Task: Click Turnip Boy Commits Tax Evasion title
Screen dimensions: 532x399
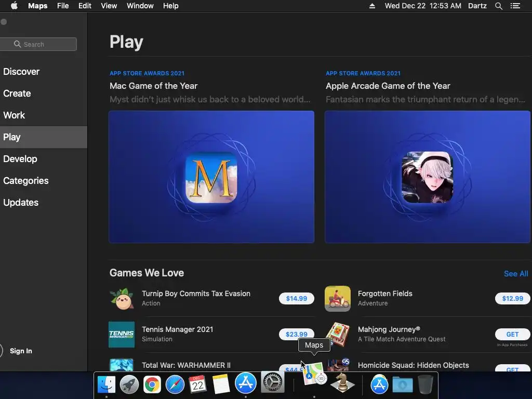Action: pyautogui.click(x=196, y=294)
